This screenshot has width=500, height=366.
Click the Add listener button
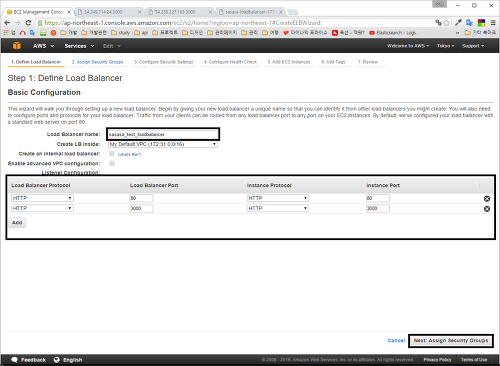click(x=17, y=223)
